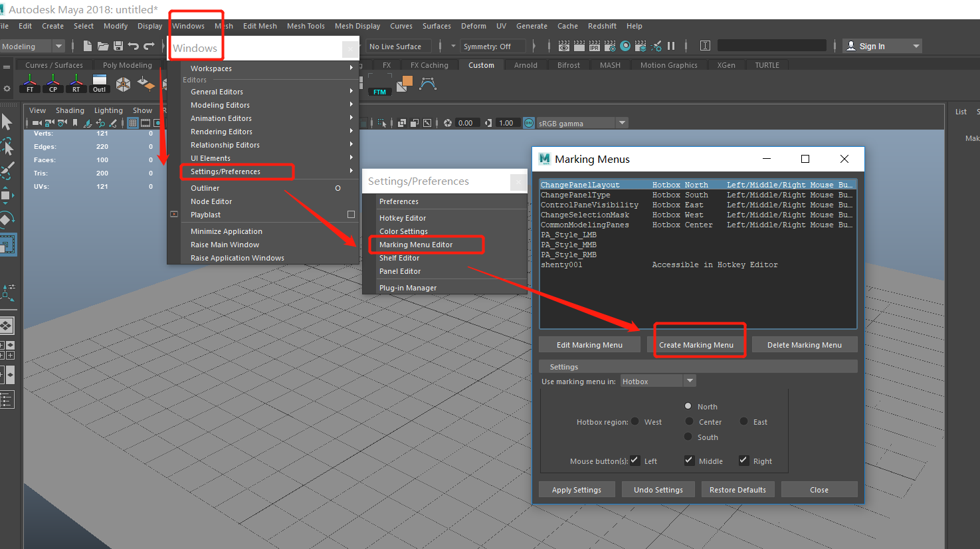
Task: Click the New Scene icon
Action: (87, 46)
